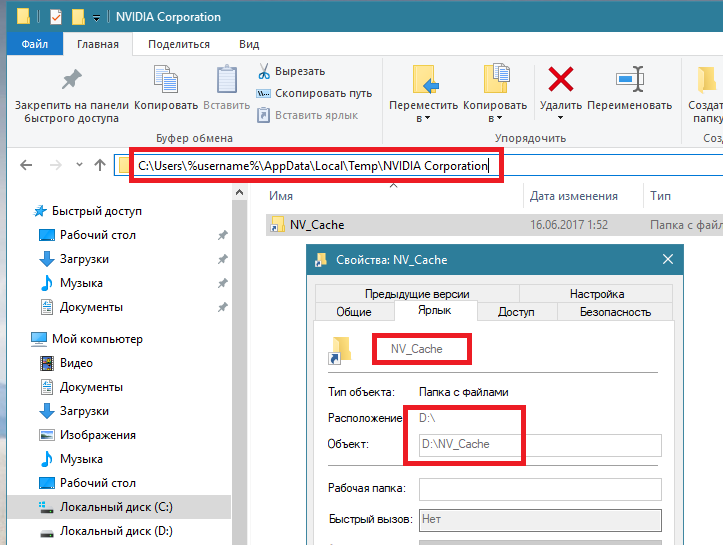Open the Предыдущие версии tab
Screen dimensions: 723x545
(417, 294)
